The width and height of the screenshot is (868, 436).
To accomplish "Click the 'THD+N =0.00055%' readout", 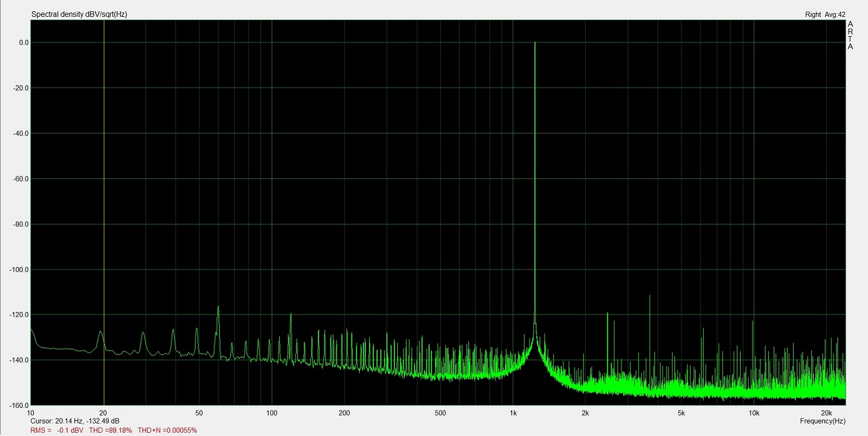I will coord(167,430).
